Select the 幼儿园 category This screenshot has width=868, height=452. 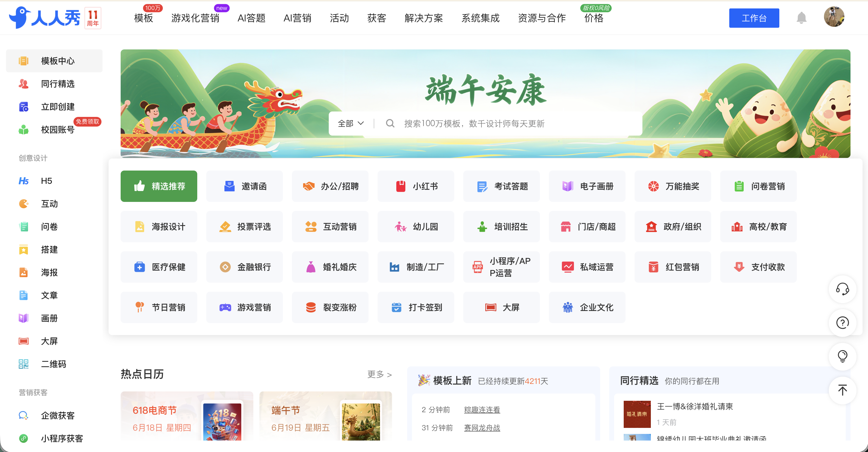click(x=416, y=227)
